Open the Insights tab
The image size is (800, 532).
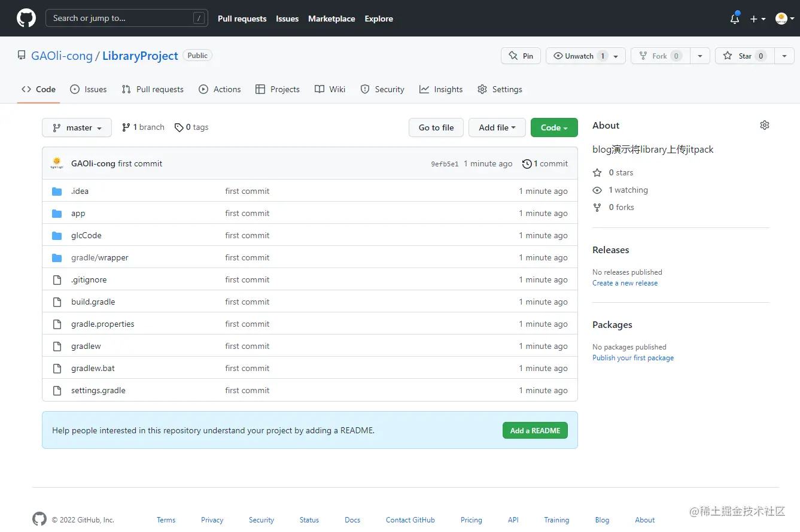[x=441, y=89]
